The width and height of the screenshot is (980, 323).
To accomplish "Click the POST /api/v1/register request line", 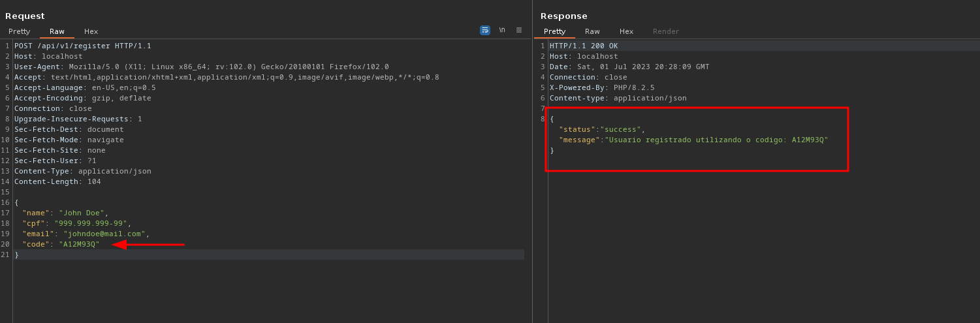I will (82, 46).
